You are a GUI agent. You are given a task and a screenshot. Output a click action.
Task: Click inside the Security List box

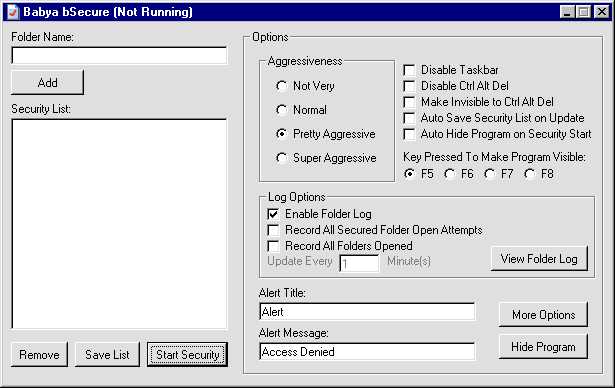click(x=119, y=224)
